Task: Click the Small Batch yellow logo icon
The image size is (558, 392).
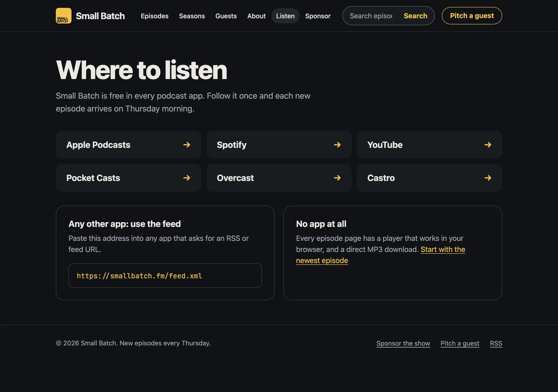Action: click(x=63, y=16)
